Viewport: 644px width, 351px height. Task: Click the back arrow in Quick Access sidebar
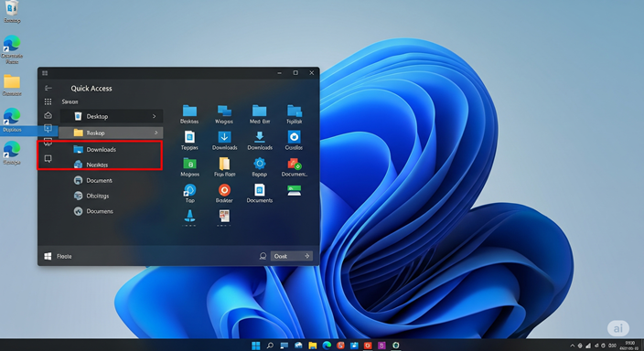[48, 88]
